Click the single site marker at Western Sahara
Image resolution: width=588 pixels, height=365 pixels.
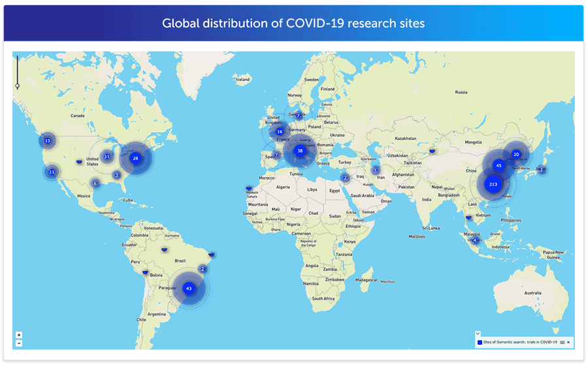249,188
